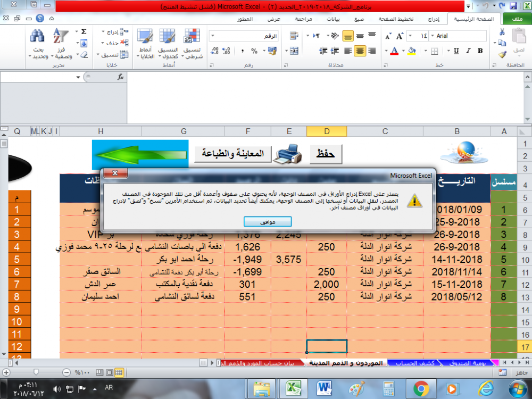Toggle Middle Align vertical alignment

(x=360, y=36)
